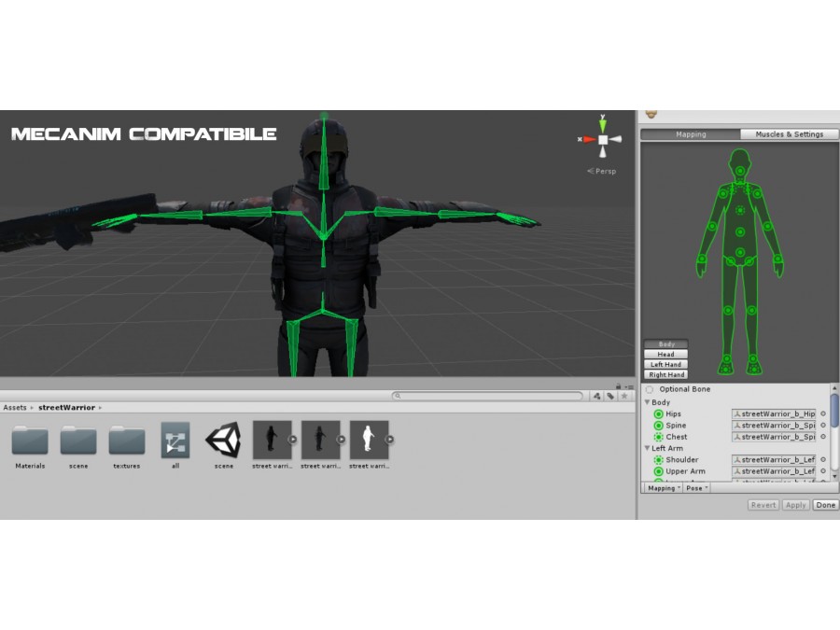Show the Left Hand mapping view
This screenshot has height=630, width=840.
tap(665, 364)
